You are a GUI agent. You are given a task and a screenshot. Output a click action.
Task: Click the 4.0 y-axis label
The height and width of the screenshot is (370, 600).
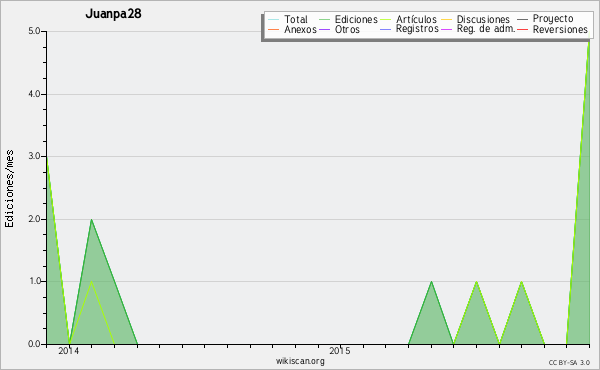tap(34, 94)
